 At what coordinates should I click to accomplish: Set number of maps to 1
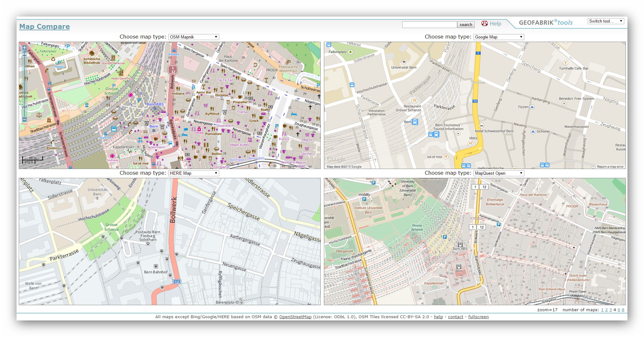[602, 310]
